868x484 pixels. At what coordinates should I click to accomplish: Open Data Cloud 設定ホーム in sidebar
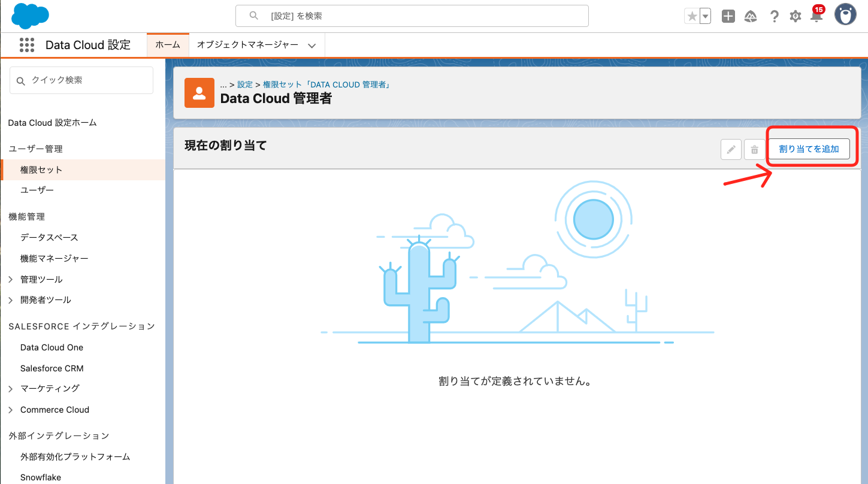point(52,123)
